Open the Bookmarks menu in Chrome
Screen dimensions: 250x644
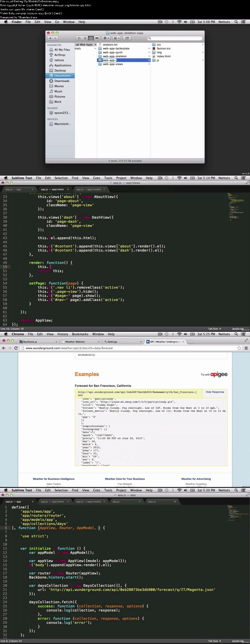pyautogui.click(x=80, y=334)
